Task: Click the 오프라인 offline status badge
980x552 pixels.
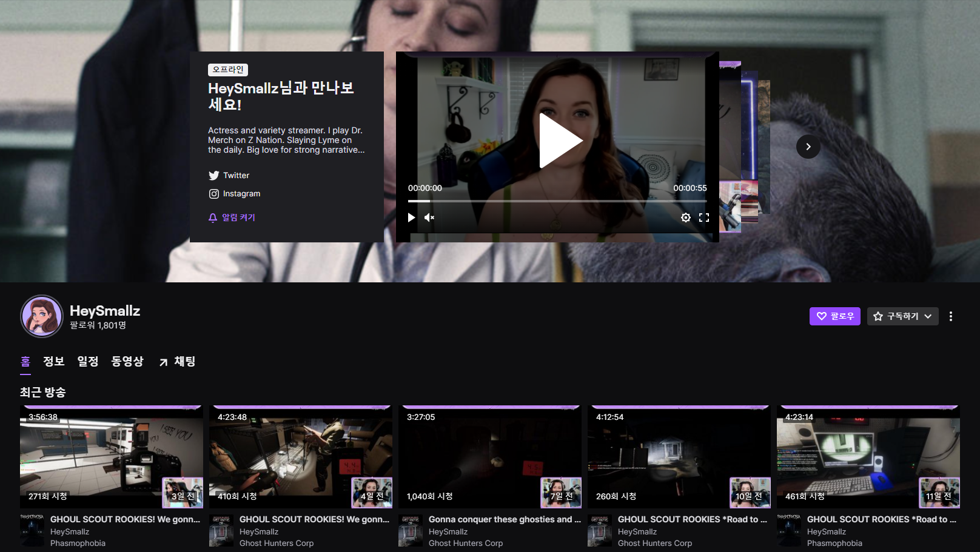Action: (228, 70)
